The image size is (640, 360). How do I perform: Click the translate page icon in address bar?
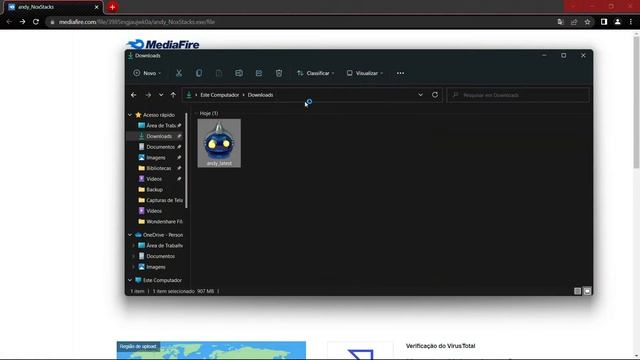point(560,22)
